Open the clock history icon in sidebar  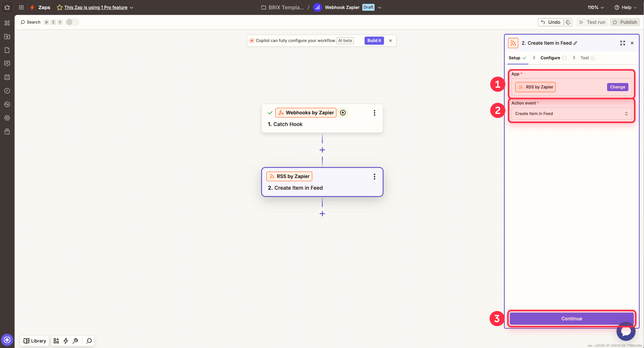click(7, 91)
